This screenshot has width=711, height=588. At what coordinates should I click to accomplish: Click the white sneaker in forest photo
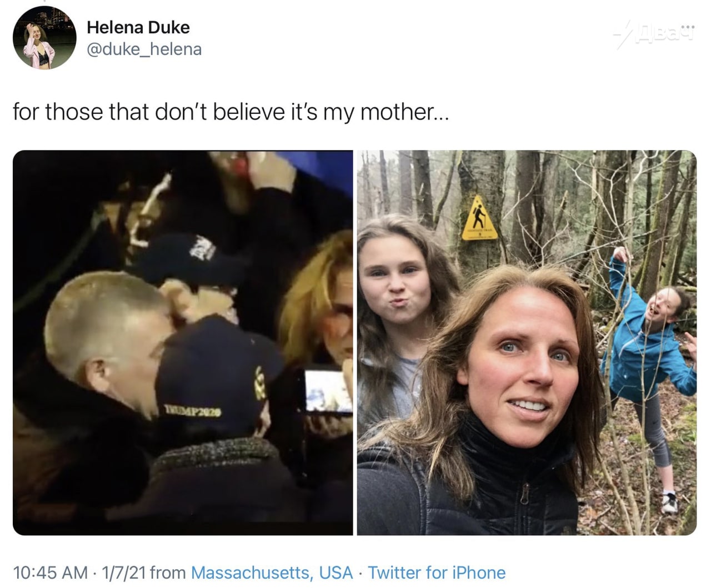669,502
